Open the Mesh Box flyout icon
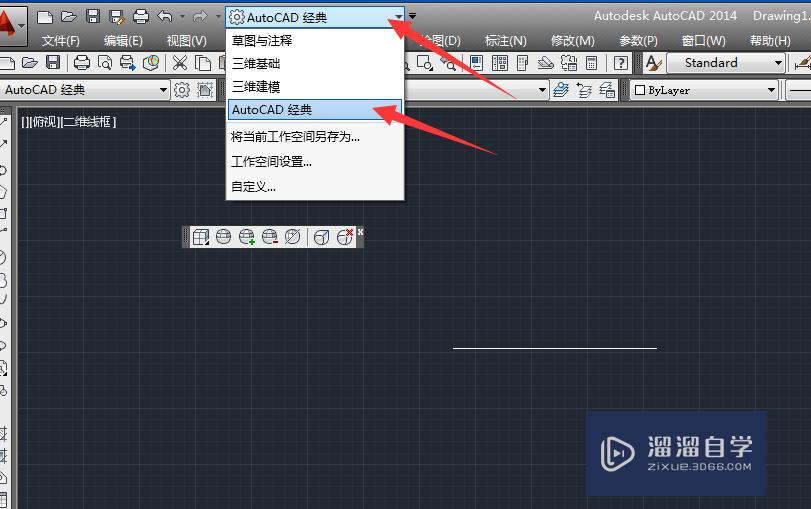The image size is (811, 509). point(200,237)
